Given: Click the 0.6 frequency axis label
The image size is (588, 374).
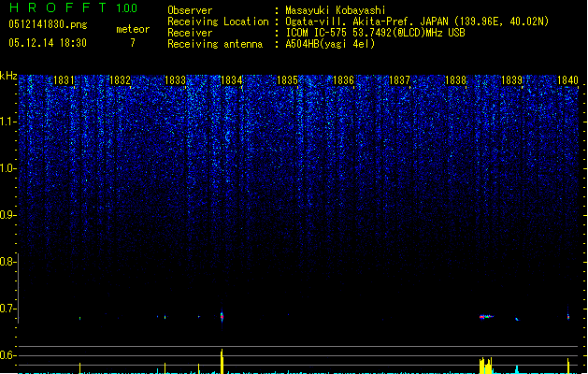Looking at the screenshot, I should pos(7,355).
